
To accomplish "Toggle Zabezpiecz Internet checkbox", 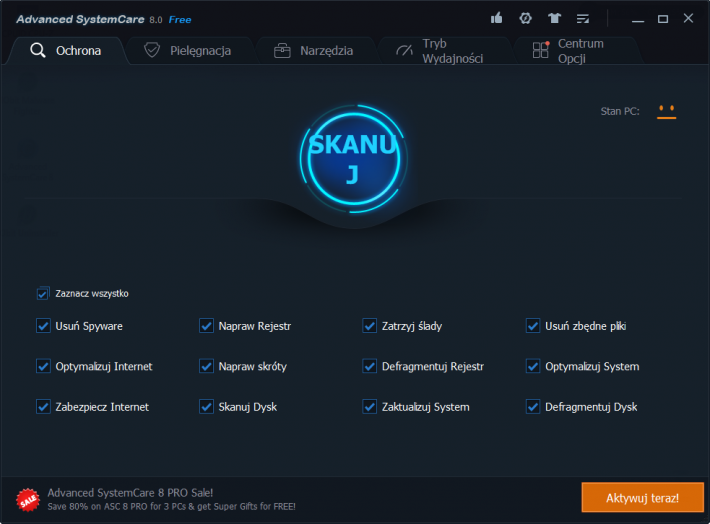I will 43,407.
